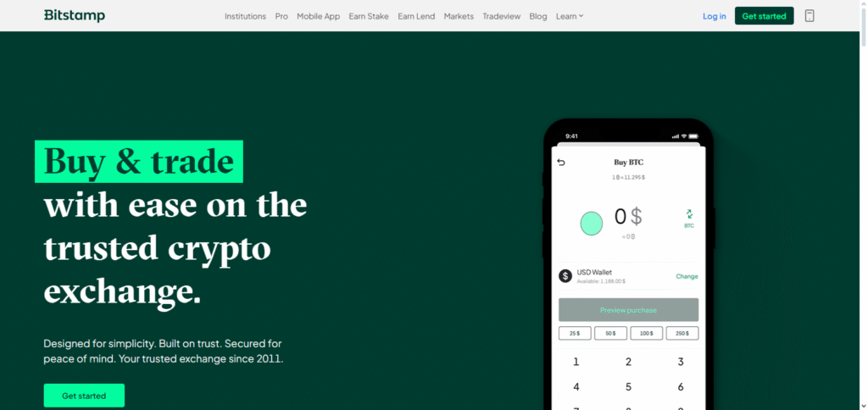Tap keypad digit 2
The height and width of the screenshot is (410, 868).
click(628, 362)
